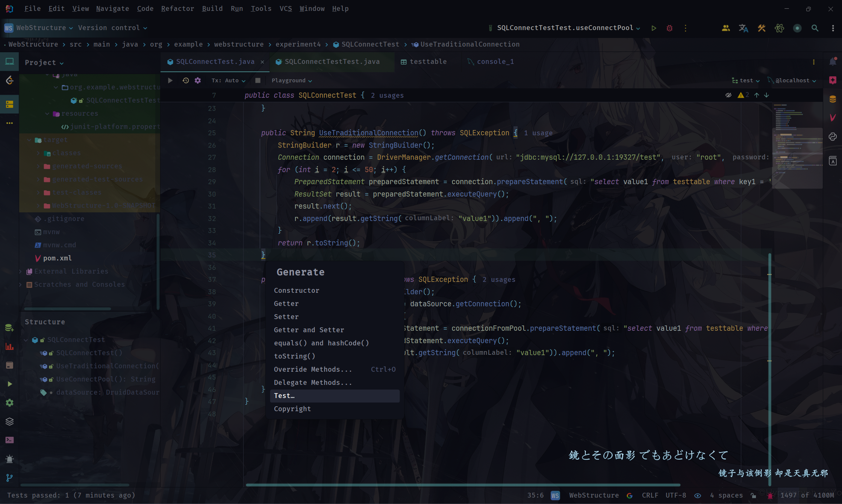842x504 pixels.
Task: Click editor horizontal scrollbar
Action: pyautogui.click(x=463, y=485)
